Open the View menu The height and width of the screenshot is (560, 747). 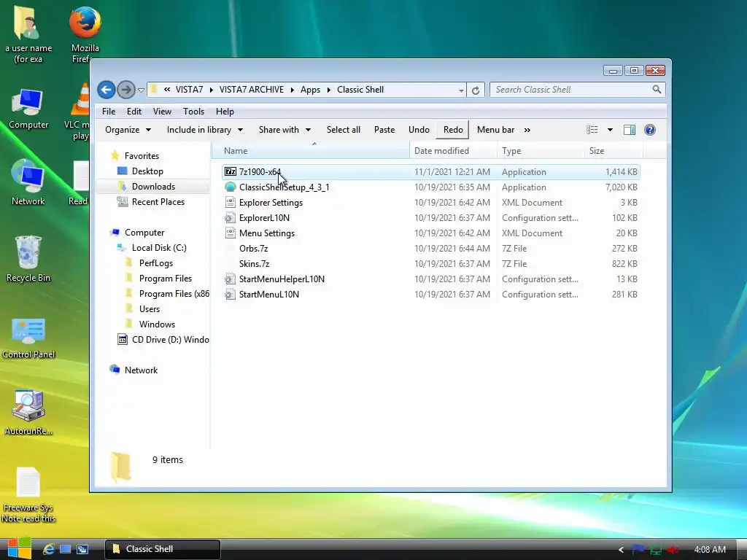(162, 112)
